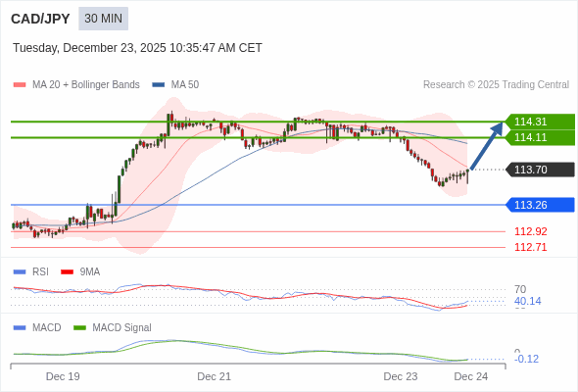Screen dimensions: 578x392
Task: Click the MA 20 + Bollinger Bands label
Action: (x=86, y=85)
